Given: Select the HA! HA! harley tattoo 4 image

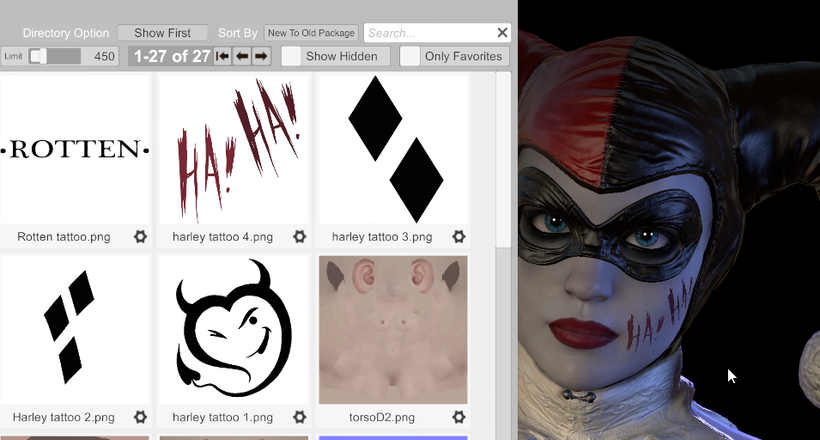Looking at the screenshot, I should point(234,150).
